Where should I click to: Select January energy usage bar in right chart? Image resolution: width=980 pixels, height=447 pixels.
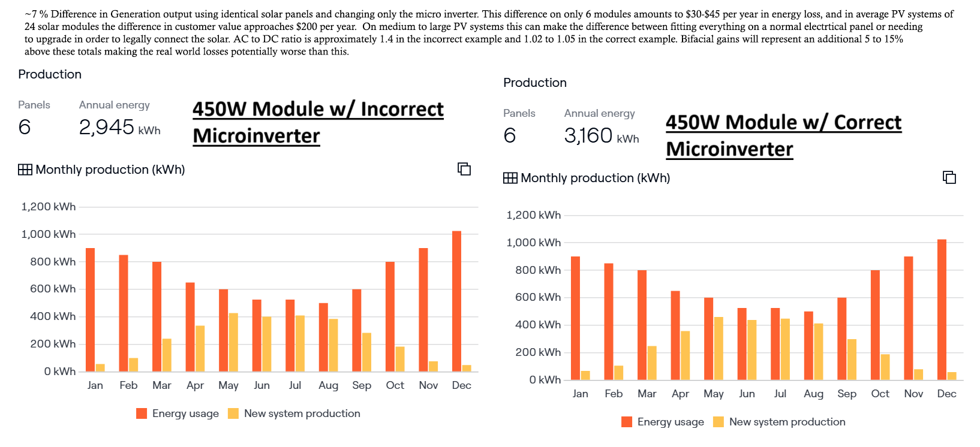[x=576, y=318]
